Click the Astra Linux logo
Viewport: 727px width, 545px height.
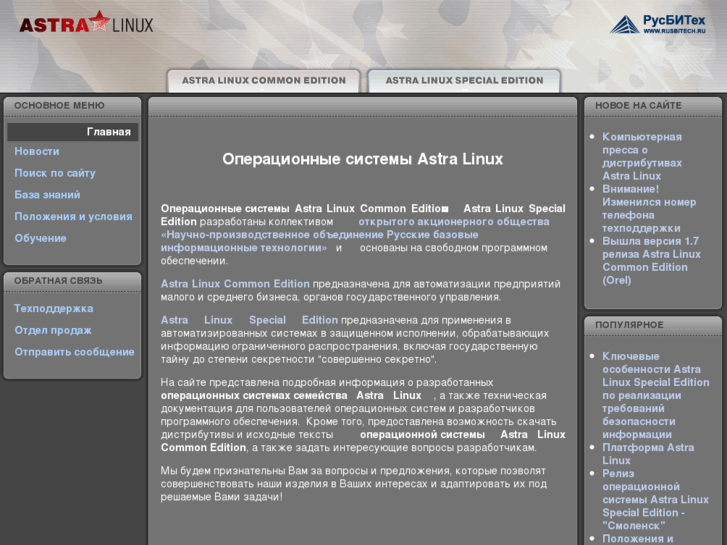point(86,23)
